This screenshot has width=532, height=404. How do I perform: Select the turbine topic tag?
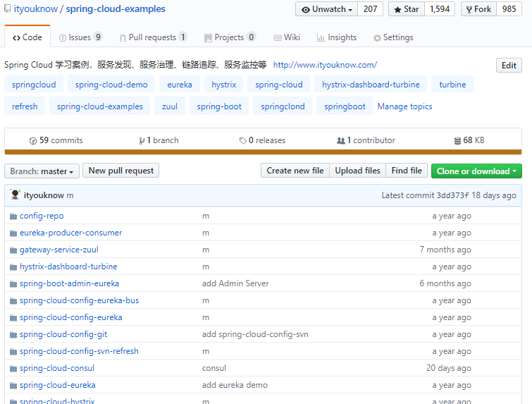click(452, 84)
